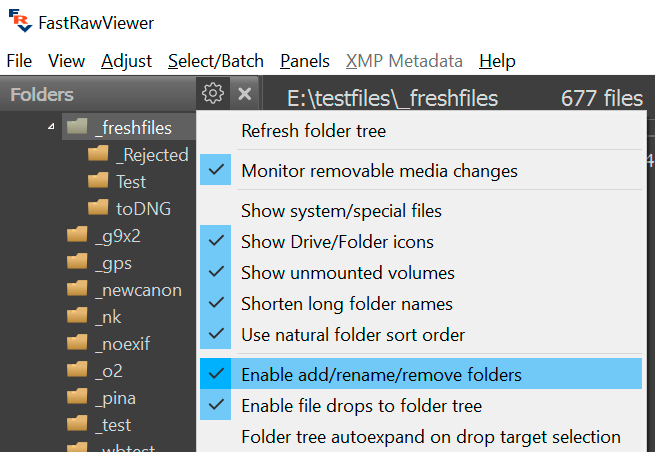Turn off Use natural folder sort order
Screen dimensions: 655x452
(x=353, y=334)
